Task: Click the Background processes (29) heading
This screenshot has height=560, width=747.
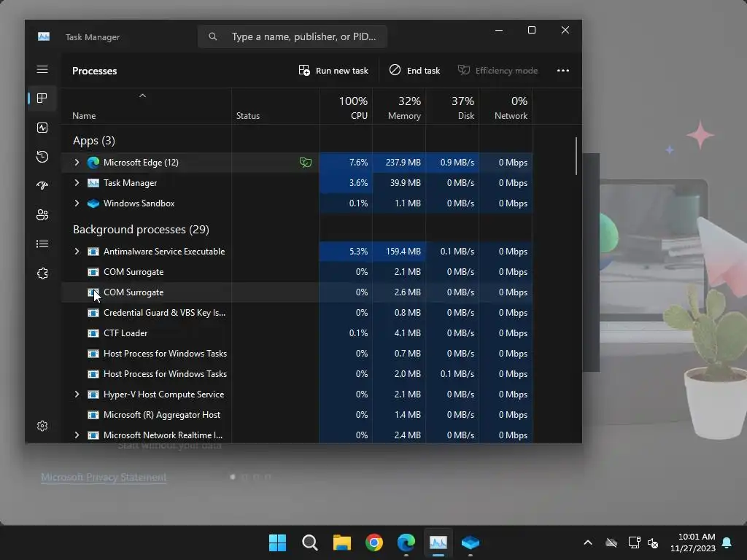Action: click(x=141, y=230)
